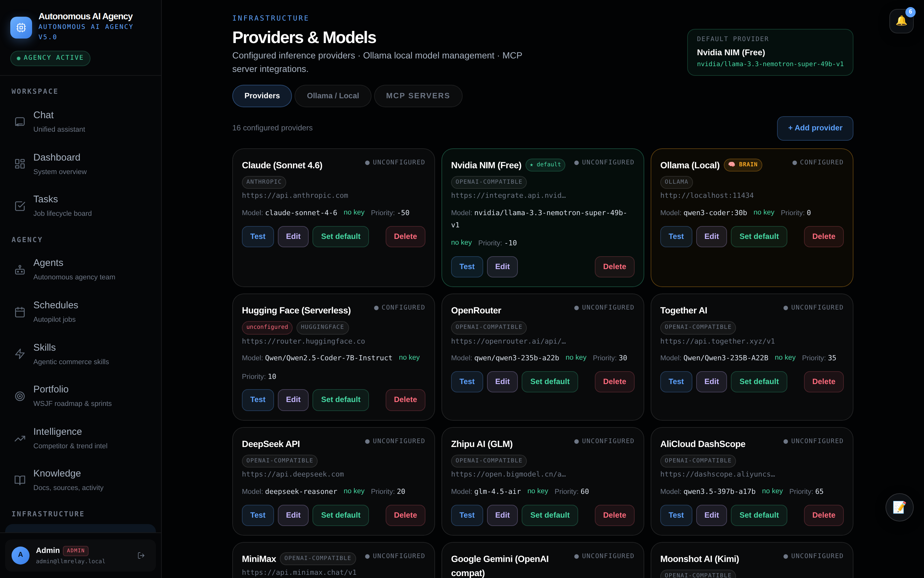This screenshot has height=578, width=924.
Task: Click the Default Provider Nvidia NIM card
Action: pos(770,52)
